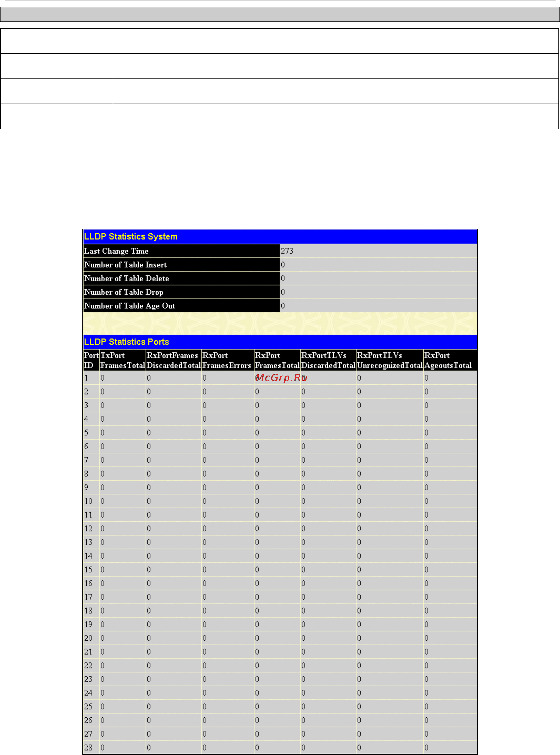
Task: Click the LLDP Statistics System header
Action: point(280,236)
